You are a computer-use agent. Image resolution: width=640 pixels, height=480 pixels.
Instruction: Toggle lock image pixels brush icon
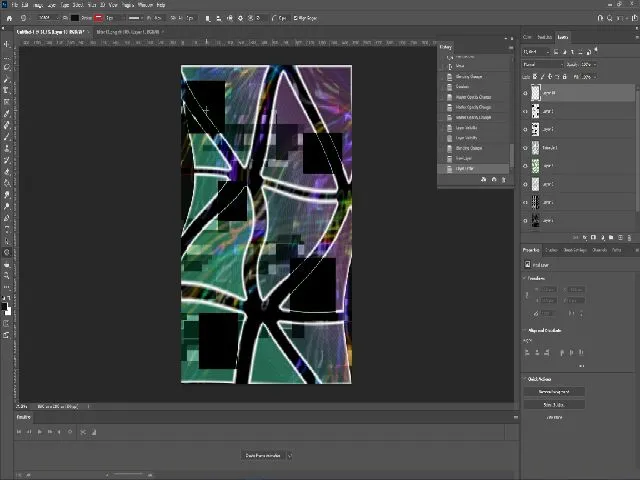[542, 76]
